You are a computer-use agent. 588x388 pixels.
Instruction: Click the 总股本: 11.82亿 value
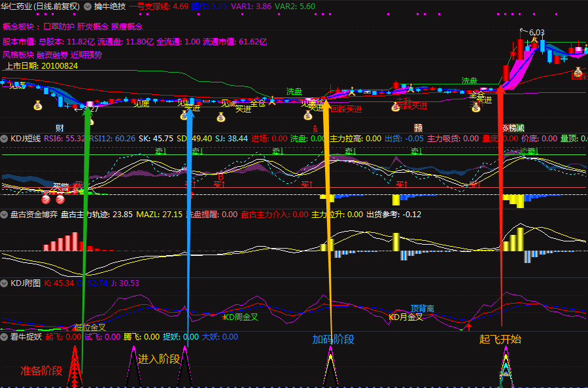point(67,42)
